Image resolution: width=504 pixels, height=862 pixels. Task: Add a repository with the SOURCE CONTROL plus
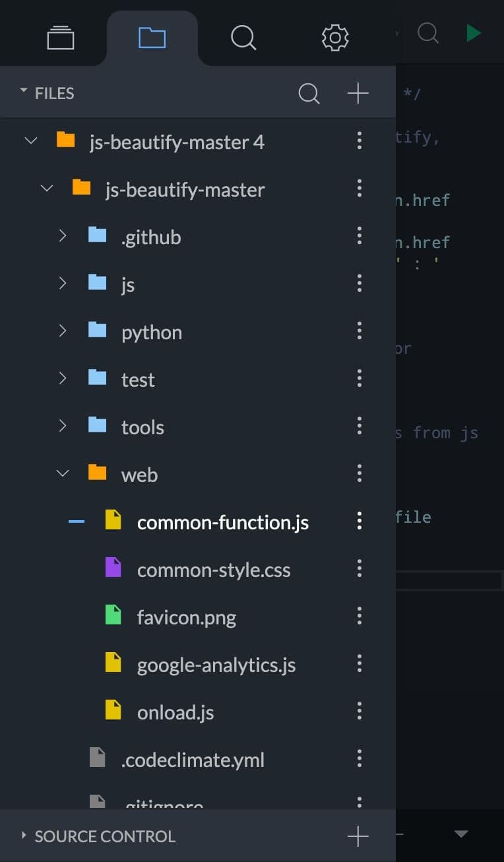(x=358, y=835)
